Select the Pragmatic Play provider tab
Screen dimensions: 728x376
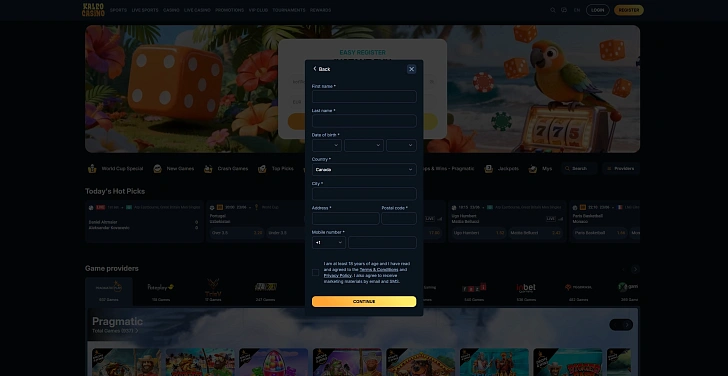point(109,291)
